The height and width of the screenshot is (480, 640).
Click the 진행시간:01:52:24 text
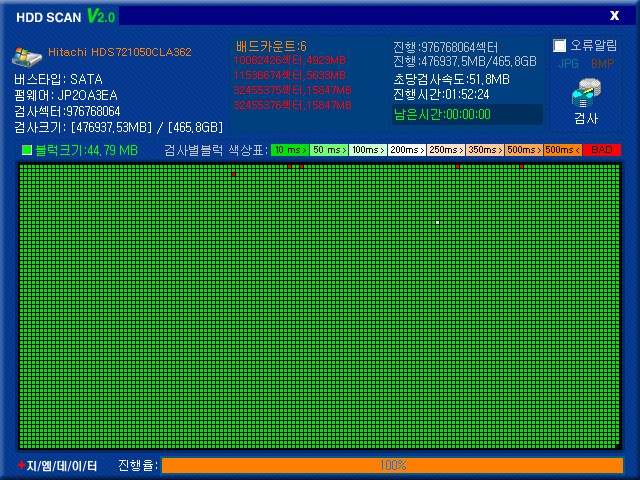[x=441, y=95]
